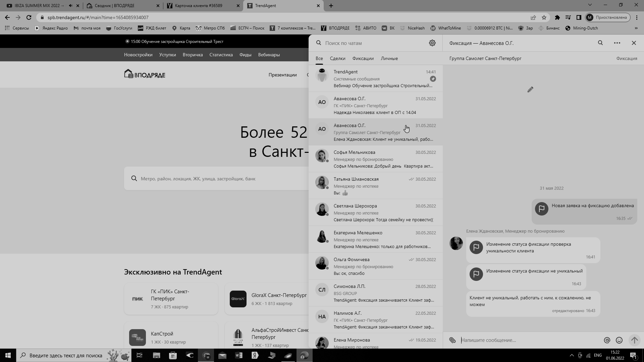Bookmark this page with star icon
This screenshot has width=644, height=362.
point(544,17)
